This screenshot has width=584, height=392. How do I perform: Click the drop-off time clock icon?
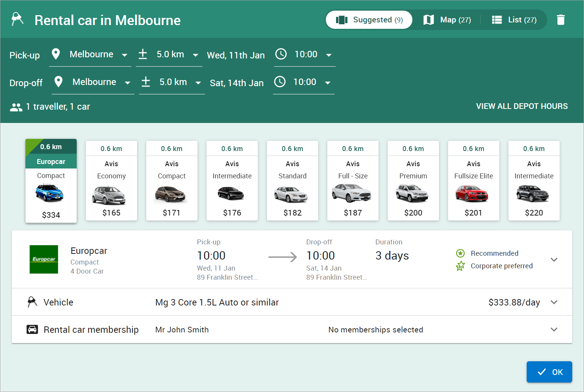coord(280,82)
